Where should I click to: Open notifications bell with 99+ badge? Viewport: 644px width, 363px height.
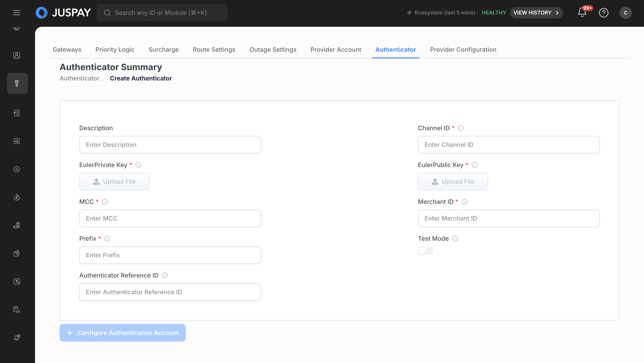[x=582, y=12]
